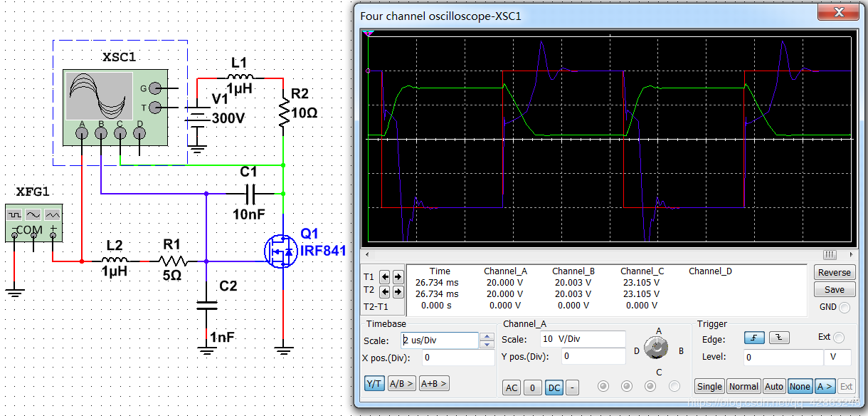
Task: Open the A > trigger source selector
Action: [x=825, y=386]
